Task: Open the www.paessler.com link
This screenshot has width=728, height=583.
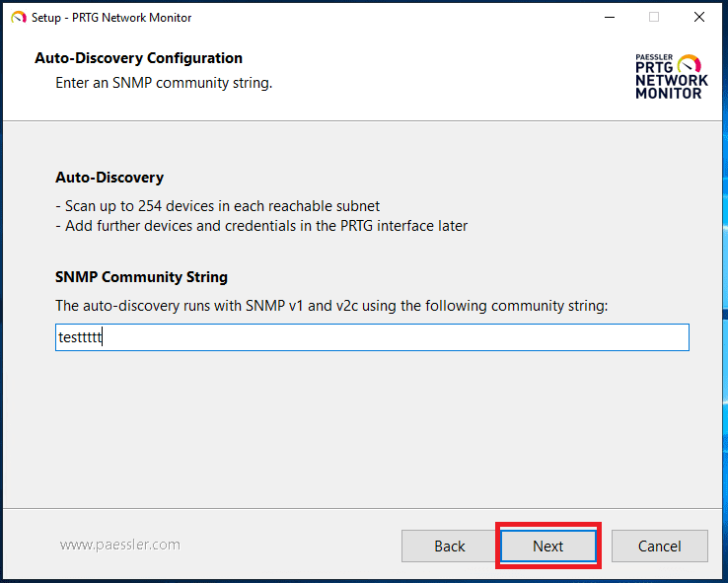Action: [x=119, y=545]
